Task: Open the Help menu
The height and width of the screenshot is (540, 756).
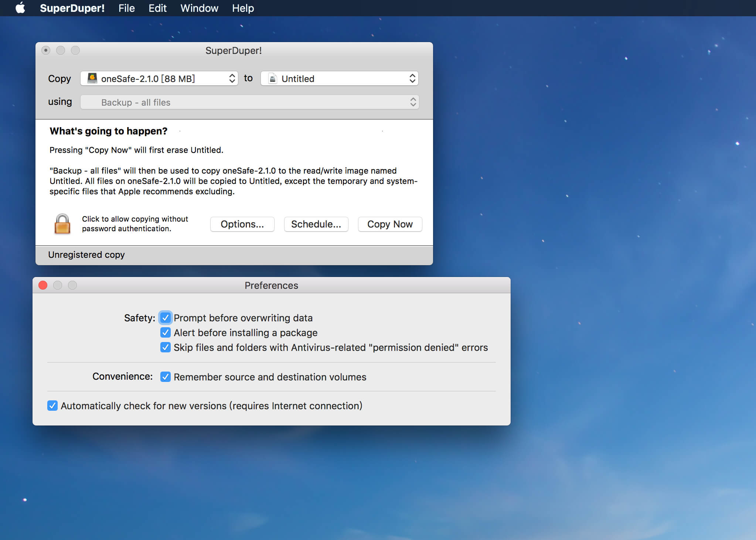Action: (x=243, y=8)
